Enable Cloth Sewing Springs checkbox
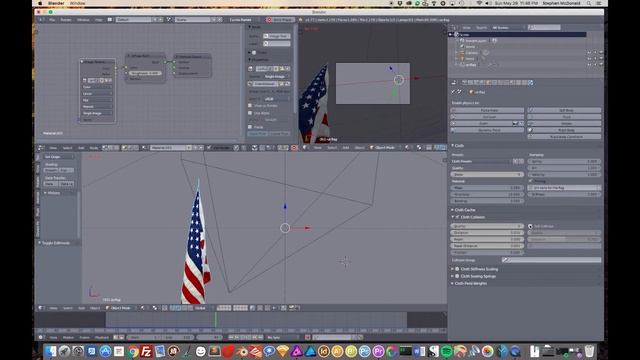The image size is (640, 360). coord(457,276)
